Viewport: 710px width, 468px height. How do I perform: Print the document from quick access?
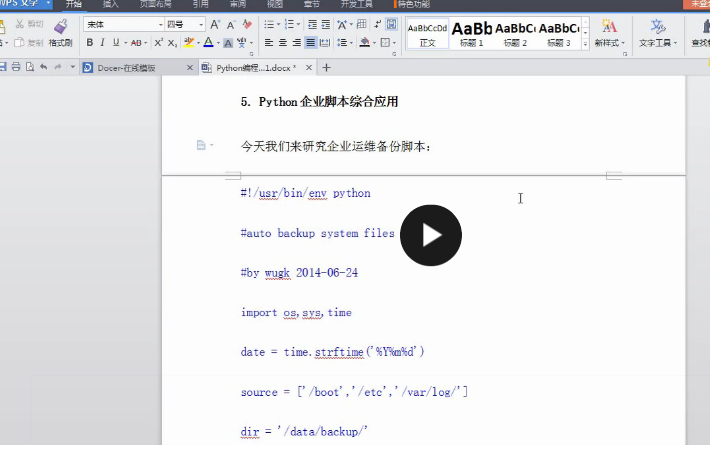(x=16, y=67)
